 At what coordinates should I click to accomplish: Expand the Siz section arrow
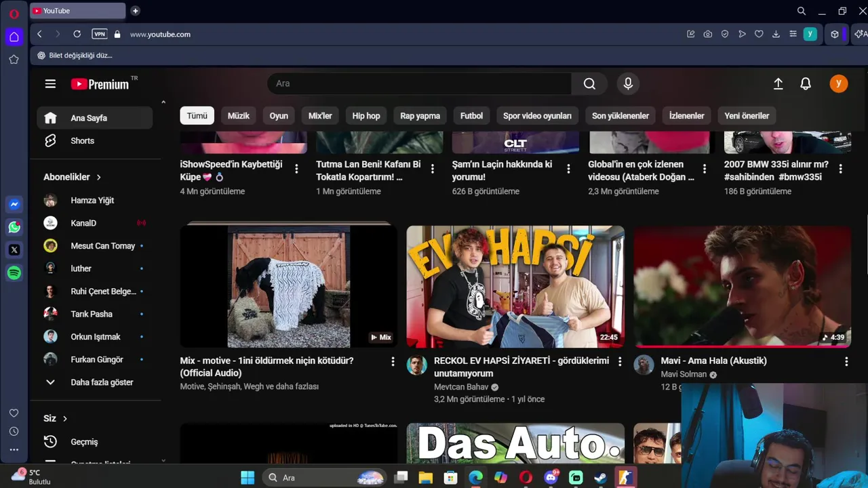(x=65, y=419)
